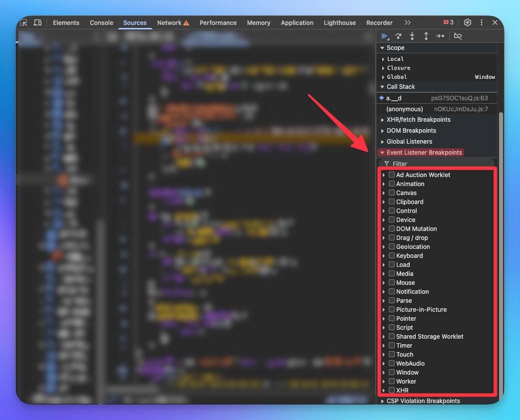Enable Picture-in-Picture breakpoints checkbox
This screenshot has width=520, height=420.
pos(392,310)
